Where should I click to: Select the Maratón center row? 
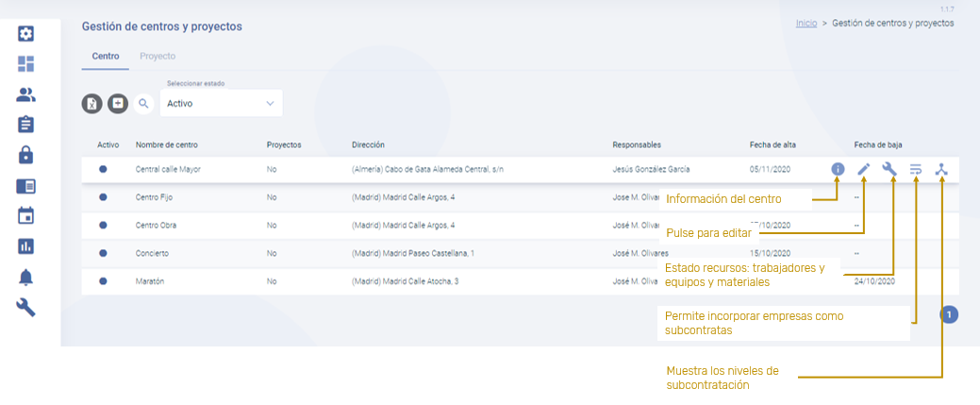click(149, 281)
